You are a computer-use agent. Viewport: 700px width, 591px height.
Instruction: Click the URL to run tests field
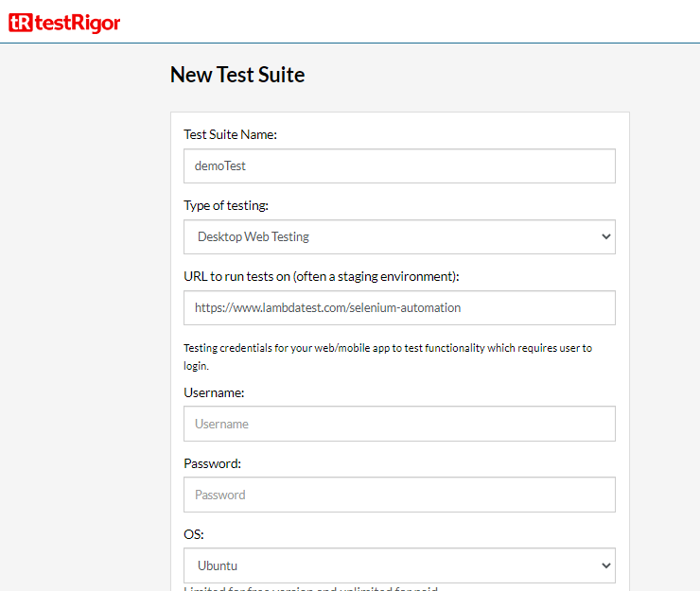pos(399,307)
